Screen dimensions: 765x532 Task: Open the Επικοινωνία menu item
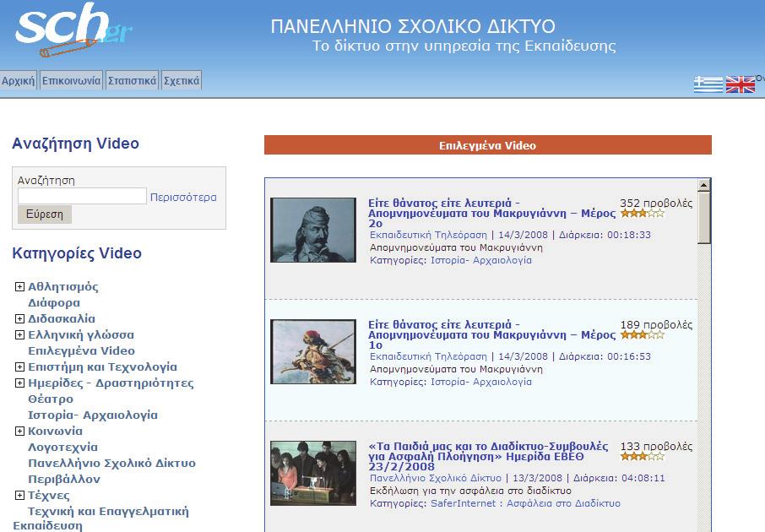point(71,80)
